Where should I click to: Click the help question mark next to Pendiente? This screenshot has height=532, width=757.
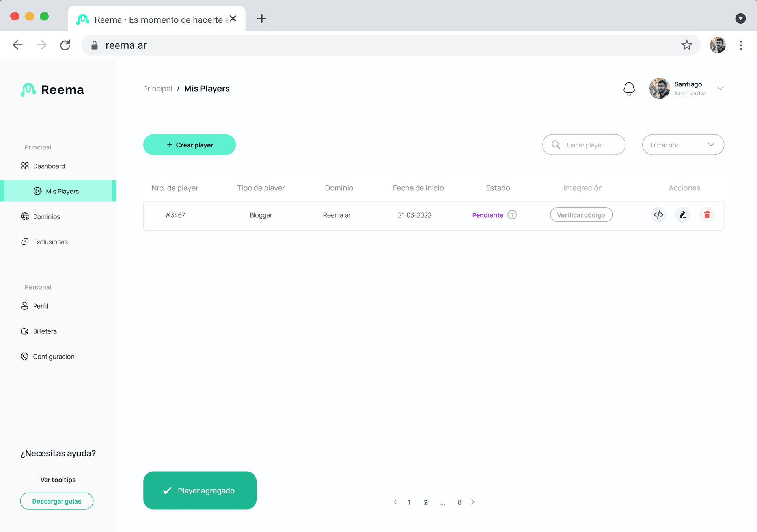click(x=512, y=215)
